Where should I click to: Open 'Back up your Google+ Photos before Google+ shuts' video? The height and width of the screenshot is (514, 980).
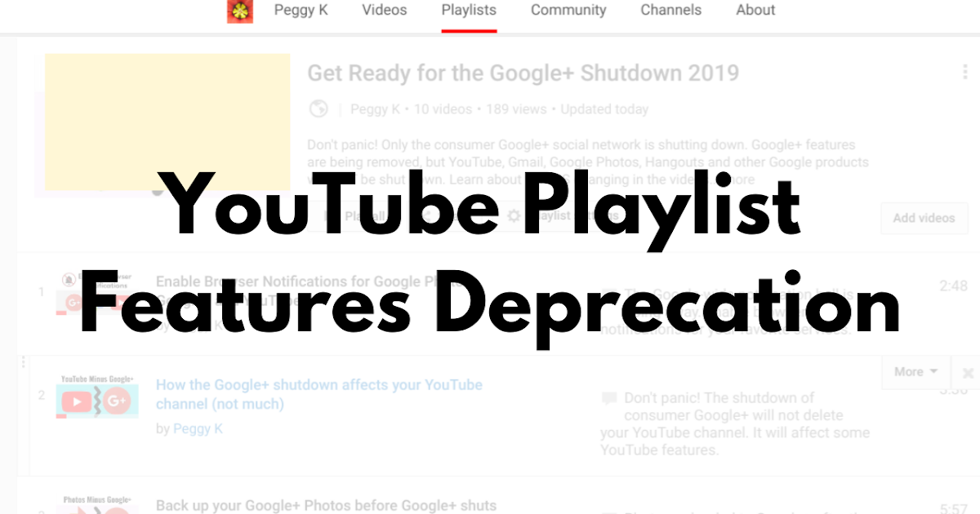pos(326,505)
